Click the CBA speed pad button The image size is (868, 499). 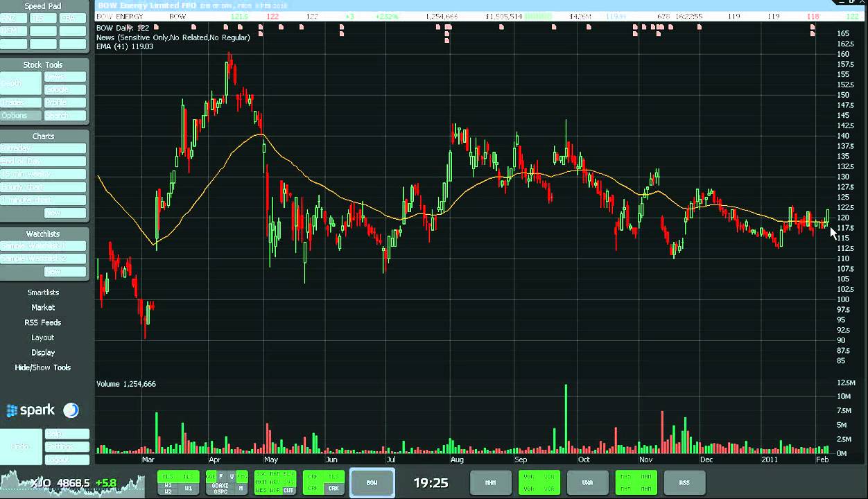[x=73, y=18]
